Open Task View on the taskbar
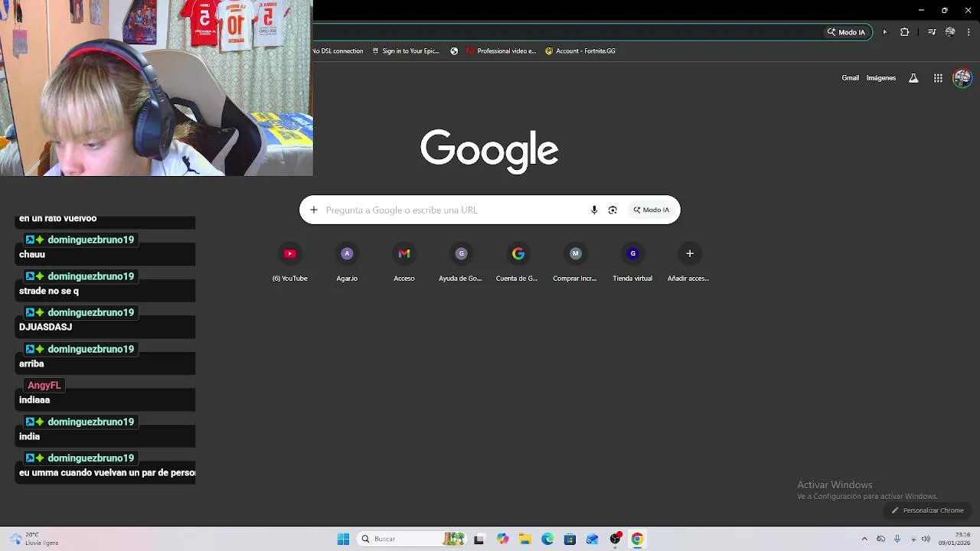 (479, 539)
